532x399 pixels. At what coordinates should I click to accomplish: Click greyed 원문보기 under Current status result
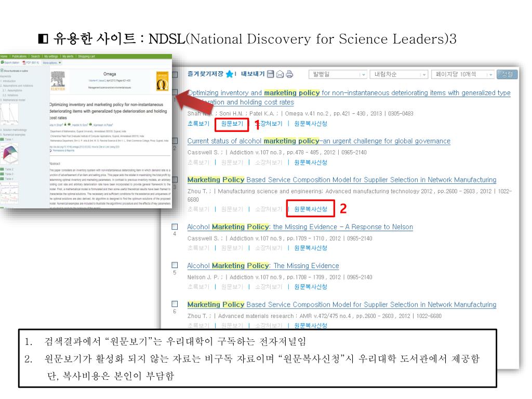coord(232,163)
